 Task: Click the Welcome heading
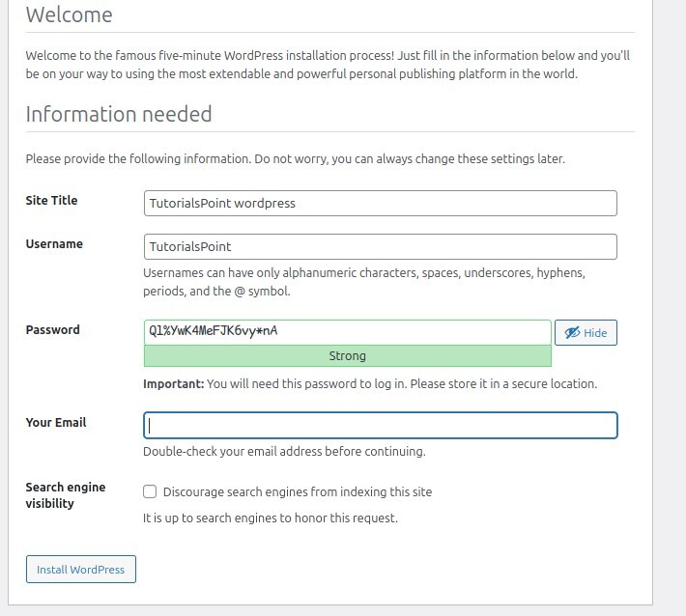69,15
